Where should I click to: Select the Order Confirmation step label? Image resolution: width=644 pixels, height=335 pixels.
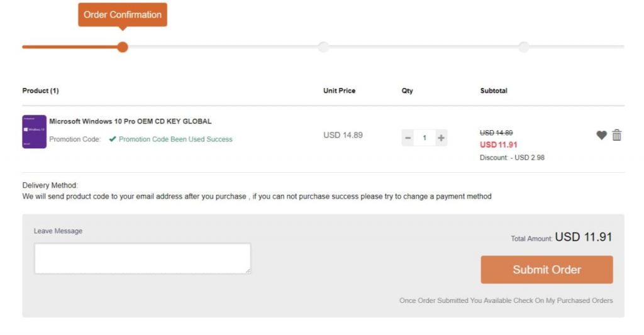point(123,15)
